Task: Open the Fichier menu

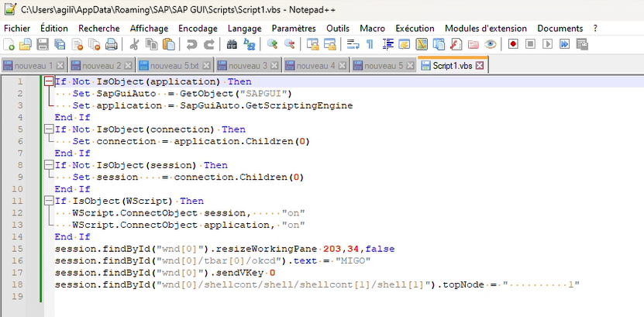Action: [x=17, y=29]
